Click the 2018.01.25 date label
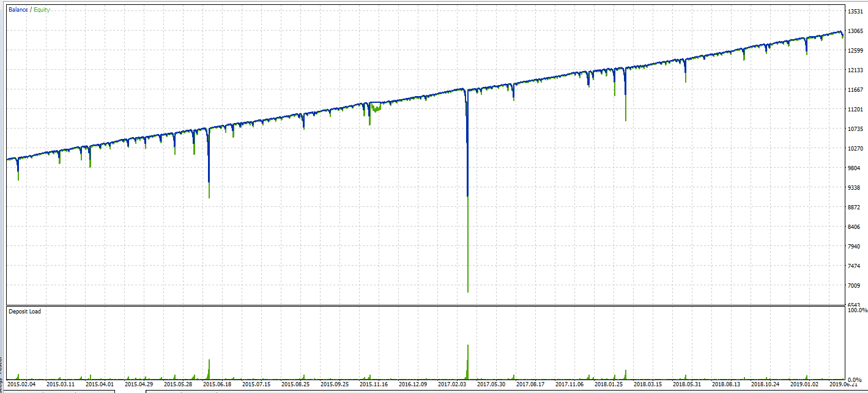Viewport: 868px width, 393px height. [609, 384]
